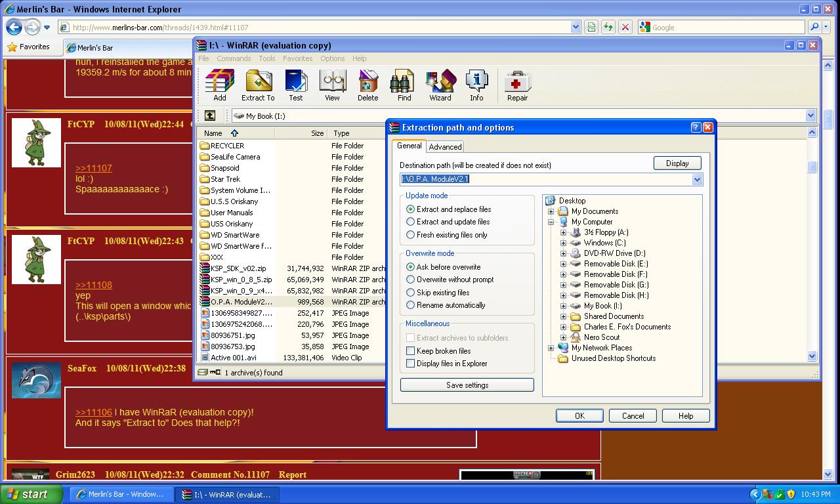
Task: Click the Extract To toolbar icon
Action: point(258,86)
